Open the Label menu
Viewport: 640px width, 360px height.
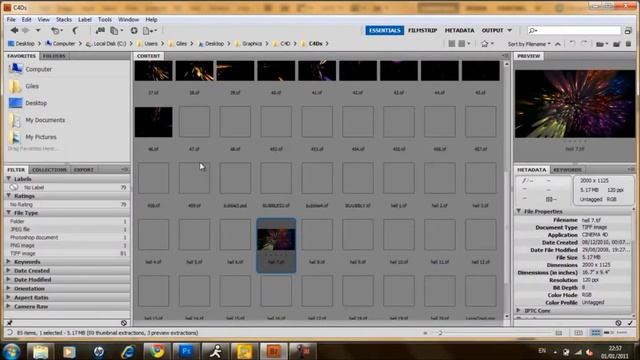click(85, 20)
